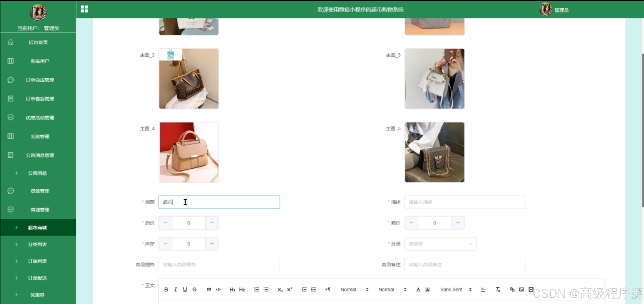This screenshot has width=644, height=304.
Task: Expand the 订单列表 sidebar item
Action: (x=38, y=261)
